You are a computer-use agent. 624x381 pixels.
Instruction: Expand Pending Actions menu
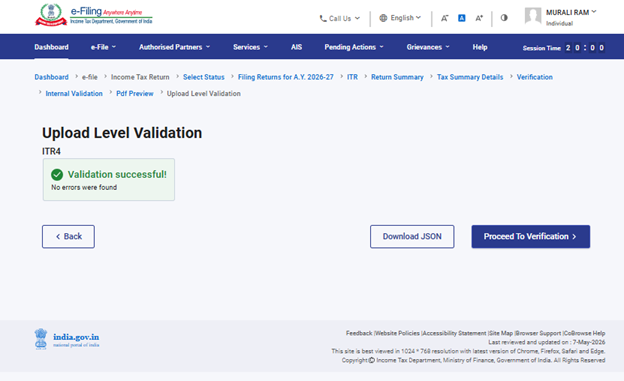tap(354, 47)
